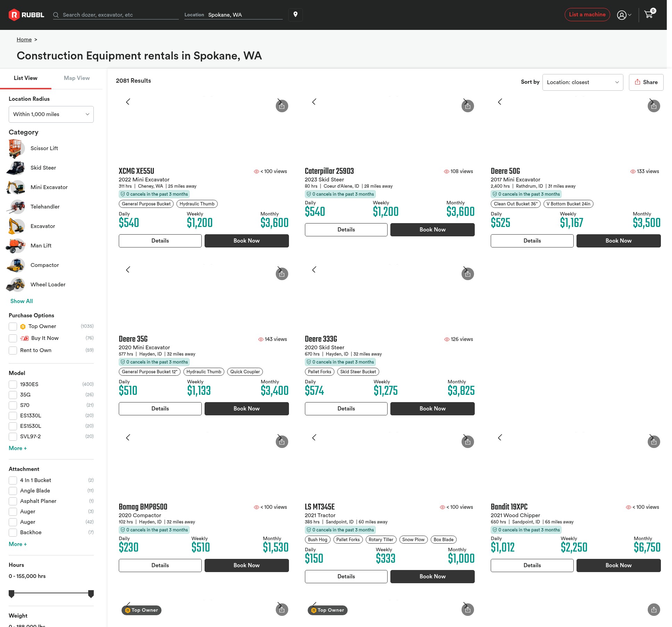
Task: Select the Mini Excavator category icon
Action: [16, 187]
